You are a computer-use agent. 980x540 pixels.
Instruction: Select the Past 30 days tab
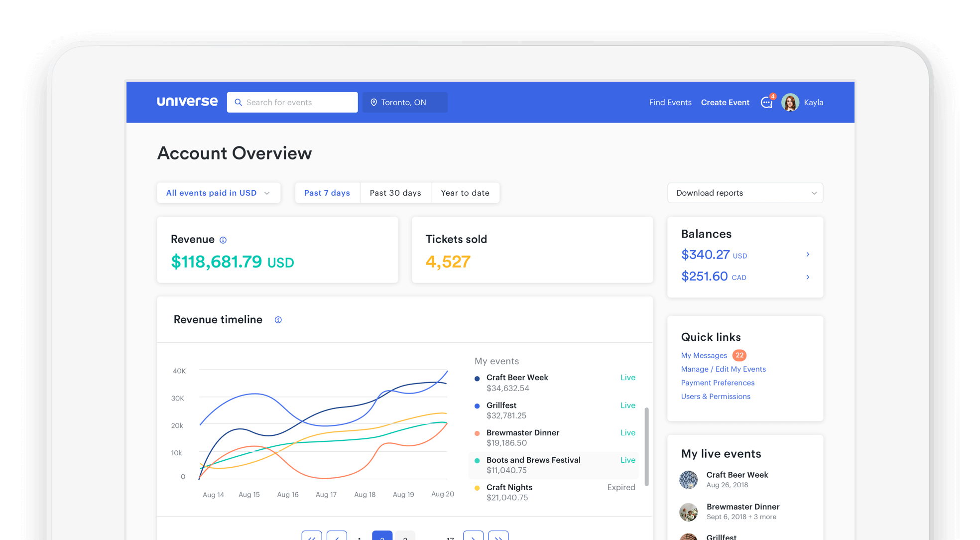tap(395, 193)
